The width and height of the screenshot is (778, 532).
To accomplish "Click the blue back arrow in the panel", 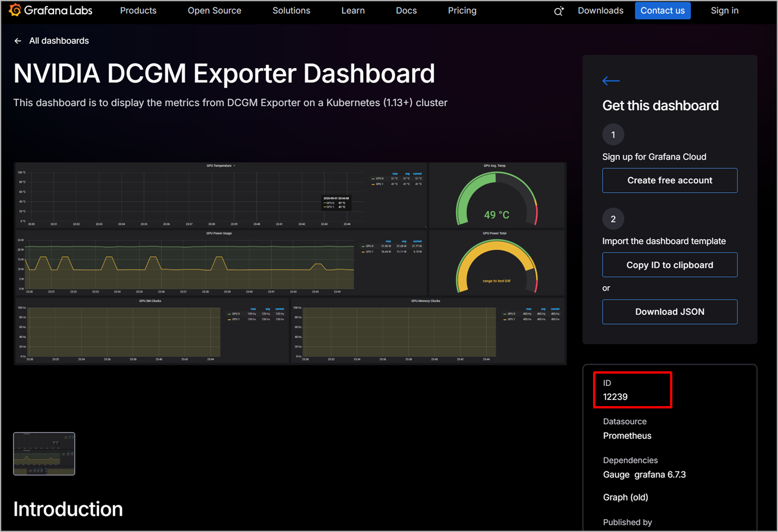I will [x=610, y=81].
